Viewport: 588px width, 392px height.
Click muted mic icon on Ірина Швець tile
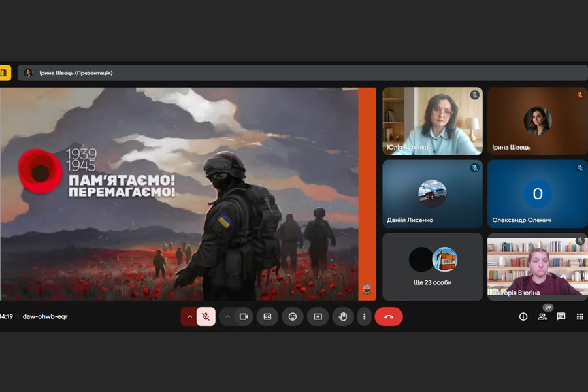580,95
